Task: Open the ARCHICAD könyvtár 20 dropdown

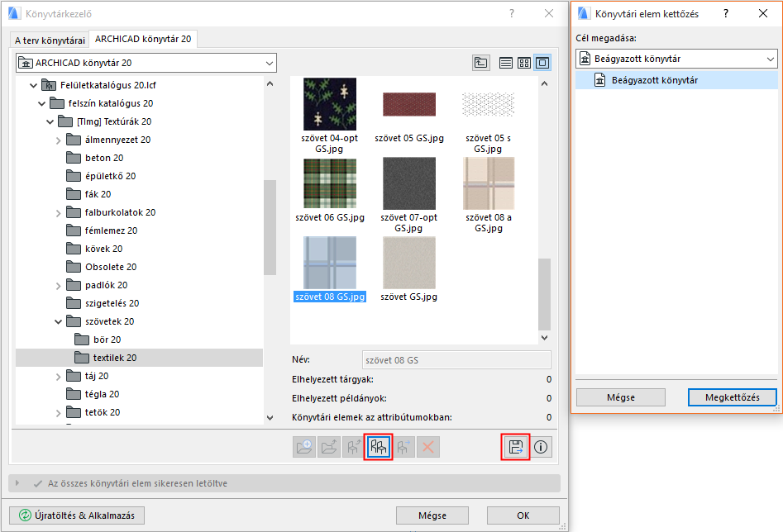Action: [x=270, y=63]
